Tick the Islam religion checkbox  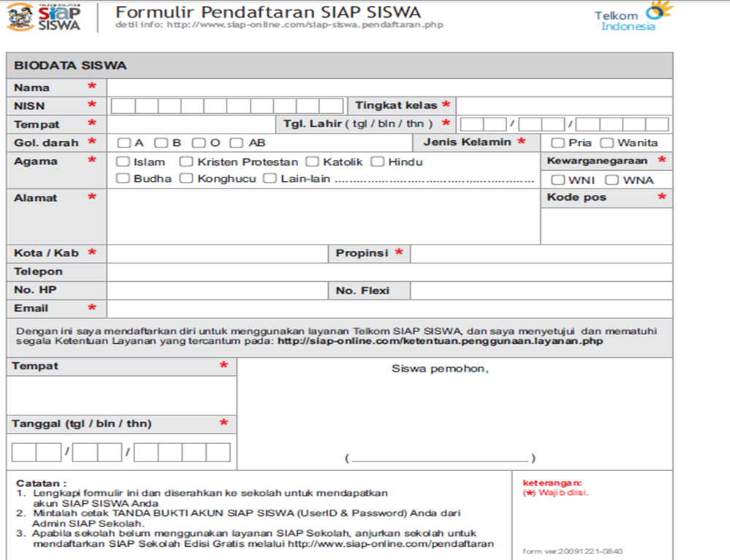pyautogui.click(x=123, y=161)
